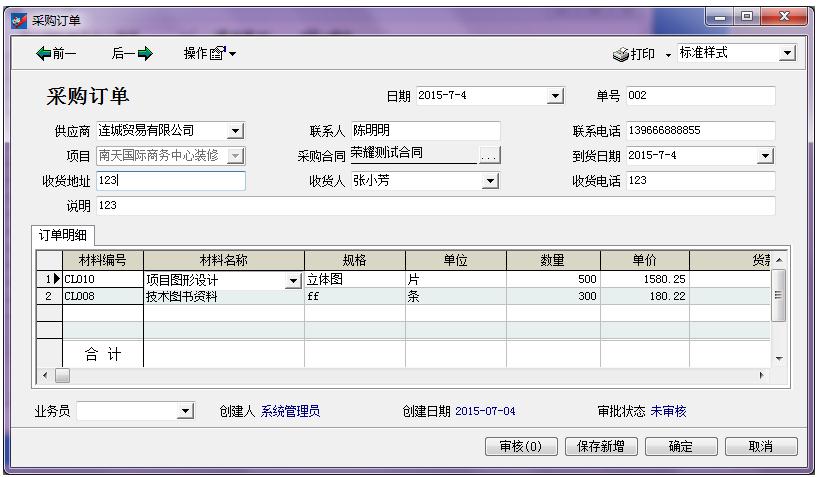The height and width of the screenshot is (477, 819).
Task: Expand the 标准样式 print style dropdown
Action: [787, 53]
